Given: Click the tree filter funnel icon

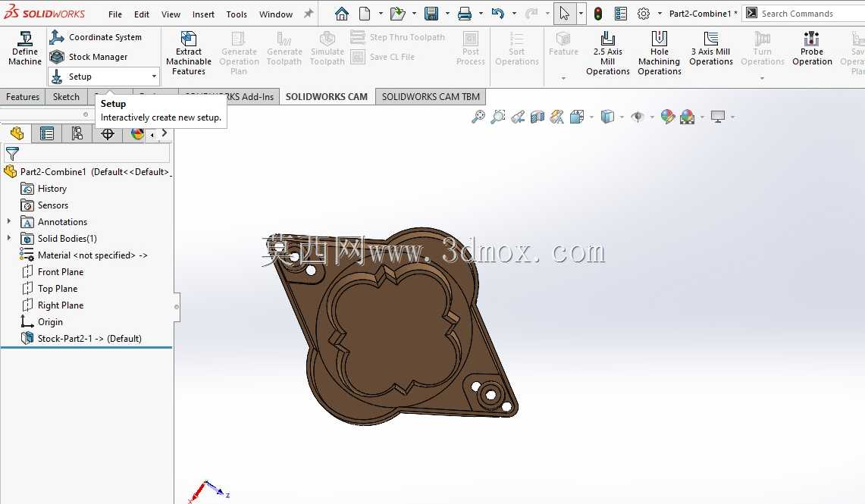Looking at the screenshot, I should (x=12, y=153).
